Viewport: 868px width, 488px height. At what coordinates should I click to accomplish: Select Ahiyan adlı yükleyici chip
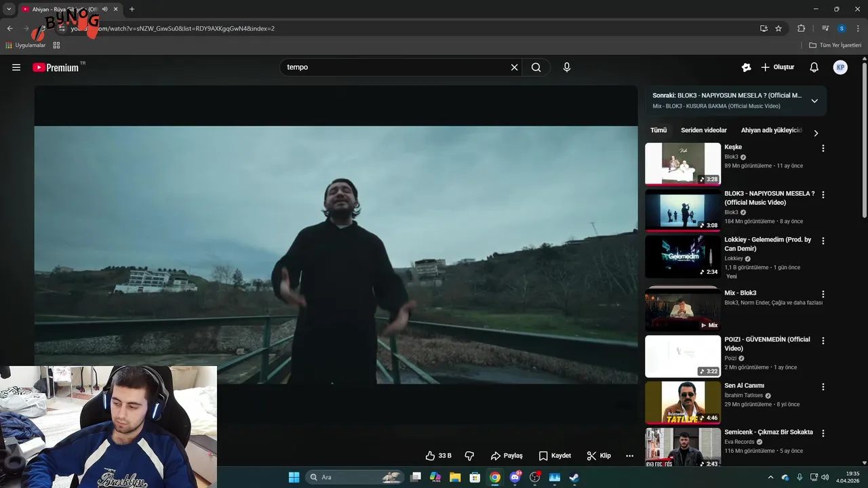tap(772, 130)
